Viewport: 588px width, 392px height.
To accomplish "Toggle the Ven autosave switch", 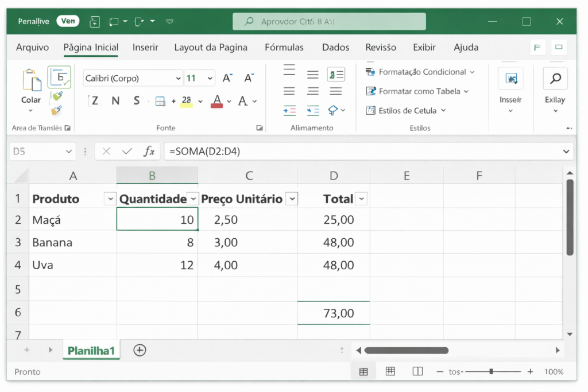I will [x=68, y=21].
